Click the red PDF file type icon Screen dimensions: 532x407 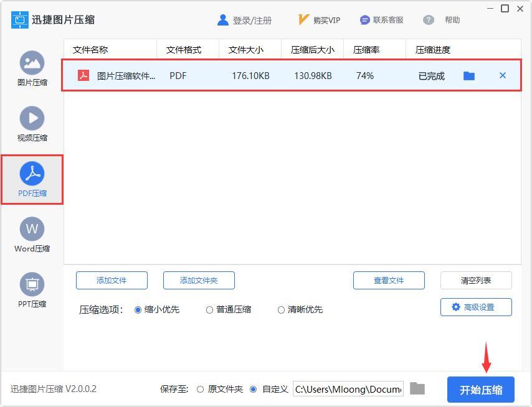[x=83, y=75]
